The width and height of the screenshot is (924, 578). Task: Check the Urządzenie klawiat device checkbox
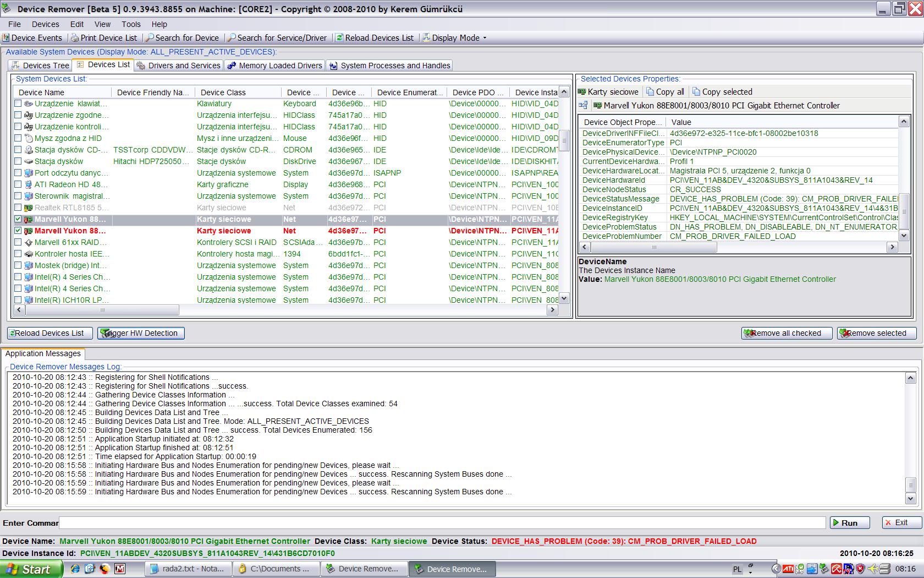18,103
